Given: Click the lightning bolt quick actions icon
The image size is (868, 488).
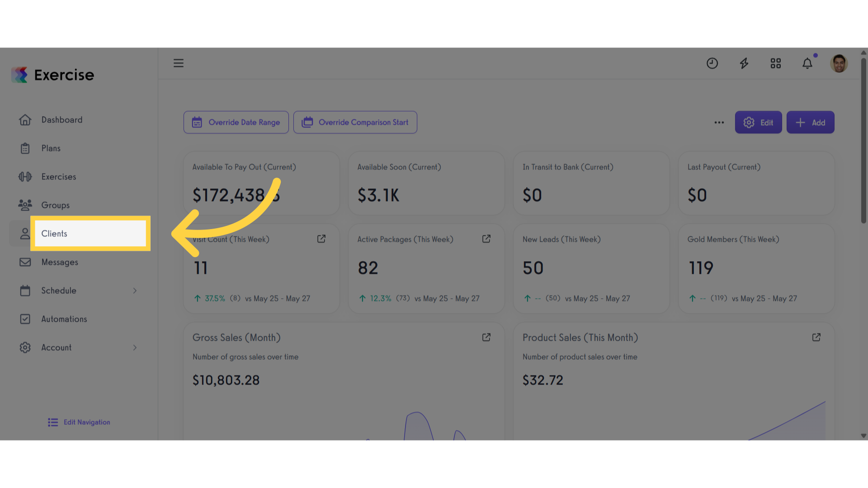Looking at the screenshot, I should (744, 63).
